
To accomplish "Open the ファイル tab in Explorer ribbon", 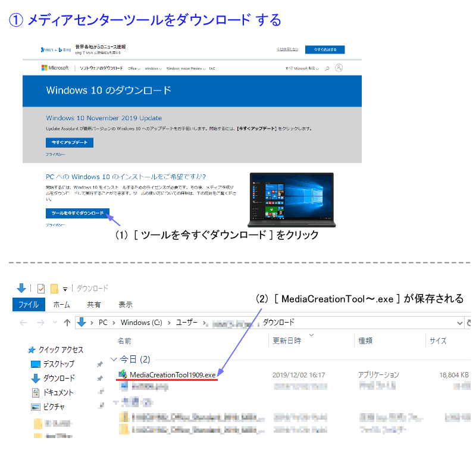I will (28, 304).
